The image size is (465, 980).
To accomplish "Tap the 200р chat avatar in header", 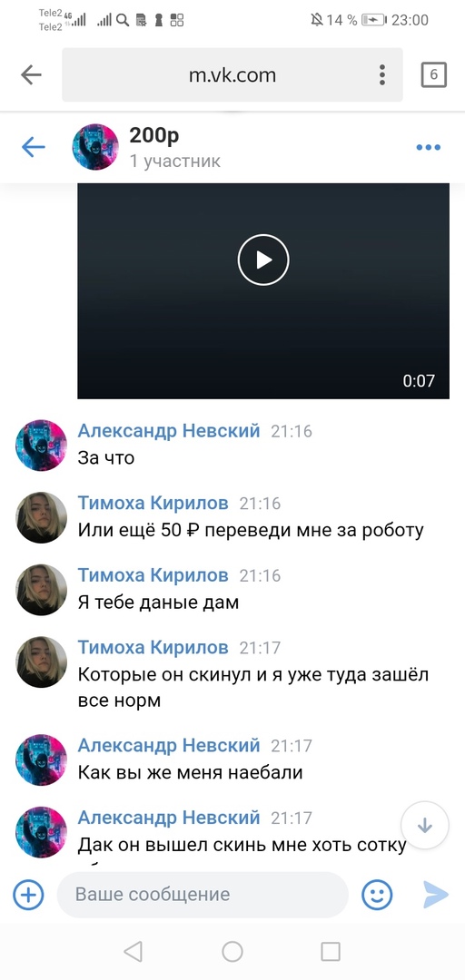I will (95, 147).
